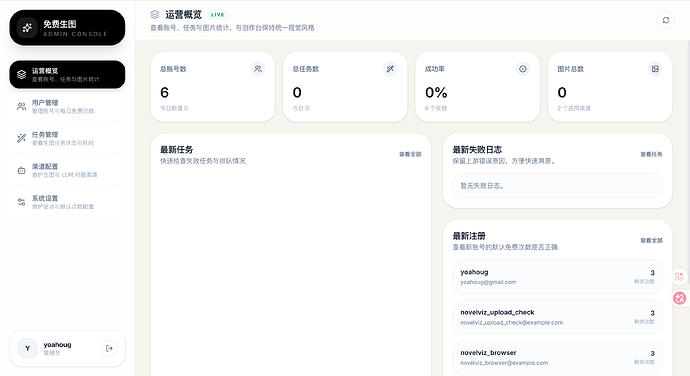Click the layers icon beside 运营概览 title
Image resolution: width=690 pixels, height=376 pixels.
coord(155,15)
